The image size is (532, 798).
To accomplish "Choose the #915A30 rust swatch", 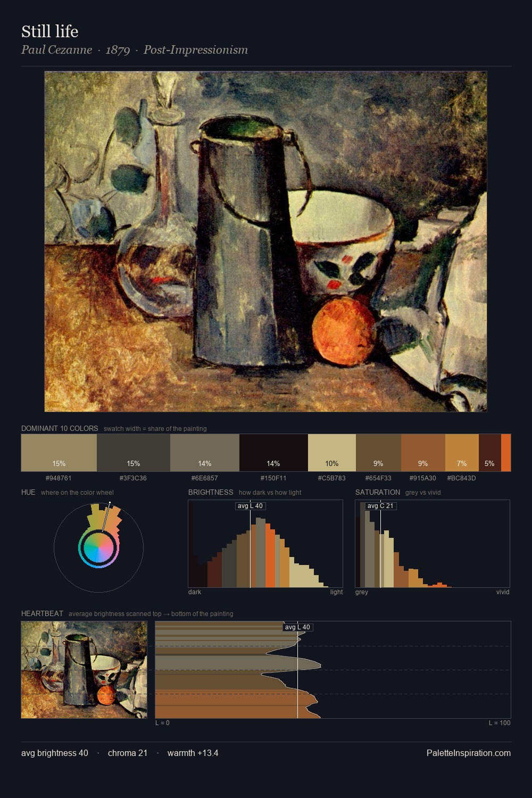I will click(423, 453).
